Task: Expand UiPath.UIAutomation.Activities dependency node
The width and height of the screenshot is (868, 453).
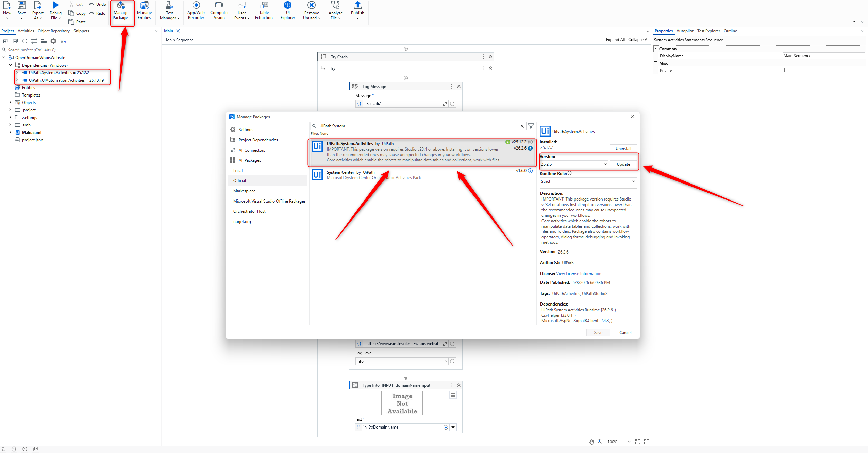Action: (x=17, y=80)
